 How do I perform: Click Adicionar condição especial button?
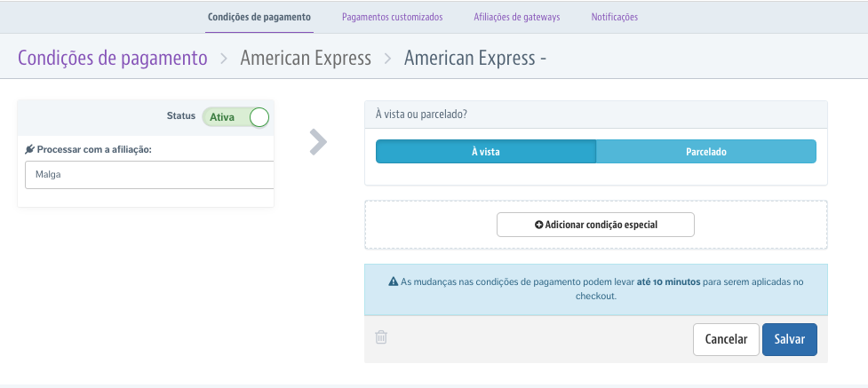point(595,225)
